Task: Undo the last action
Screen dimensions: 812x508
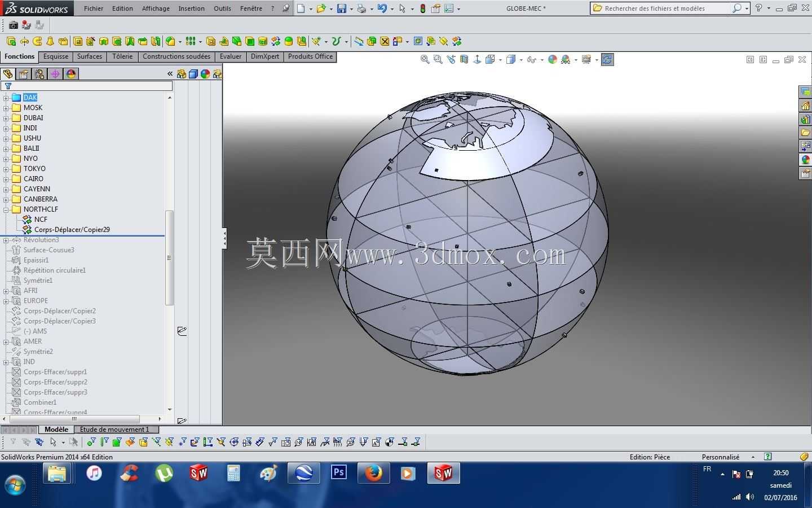Action: (382, 8)
